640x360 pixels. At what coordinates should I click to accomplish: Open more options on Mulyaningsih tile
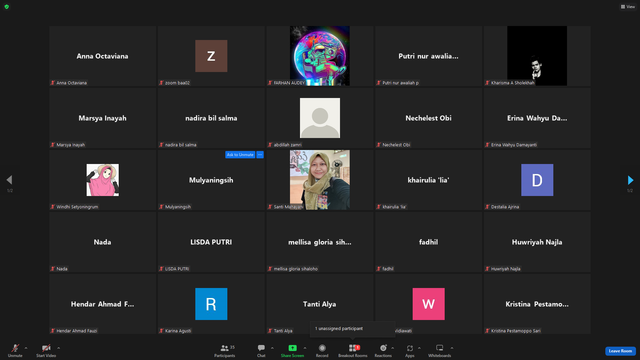260,155
